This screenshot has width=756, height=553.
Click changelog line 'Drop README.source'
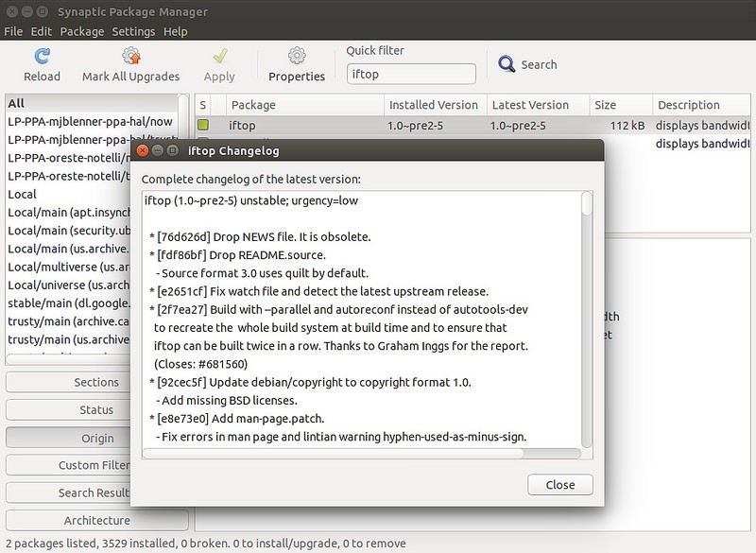[x=238, y=255]
